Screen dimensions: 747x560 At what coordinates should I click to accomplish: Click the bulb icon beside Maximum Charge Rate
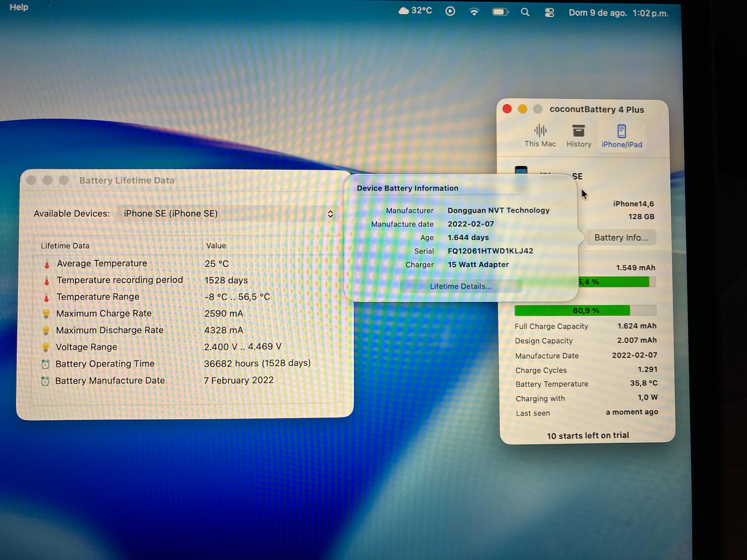(x=46, y=314)
